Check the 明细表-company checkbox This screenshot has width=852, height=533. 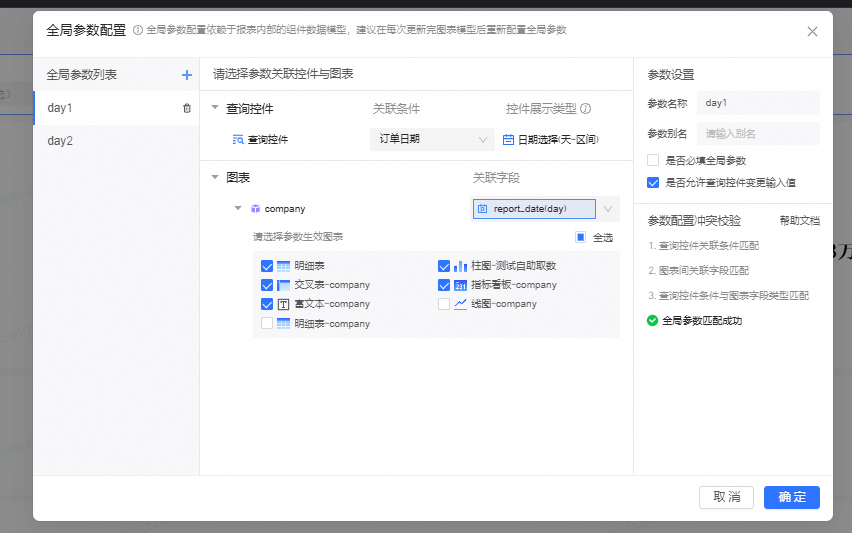(267, 324)
